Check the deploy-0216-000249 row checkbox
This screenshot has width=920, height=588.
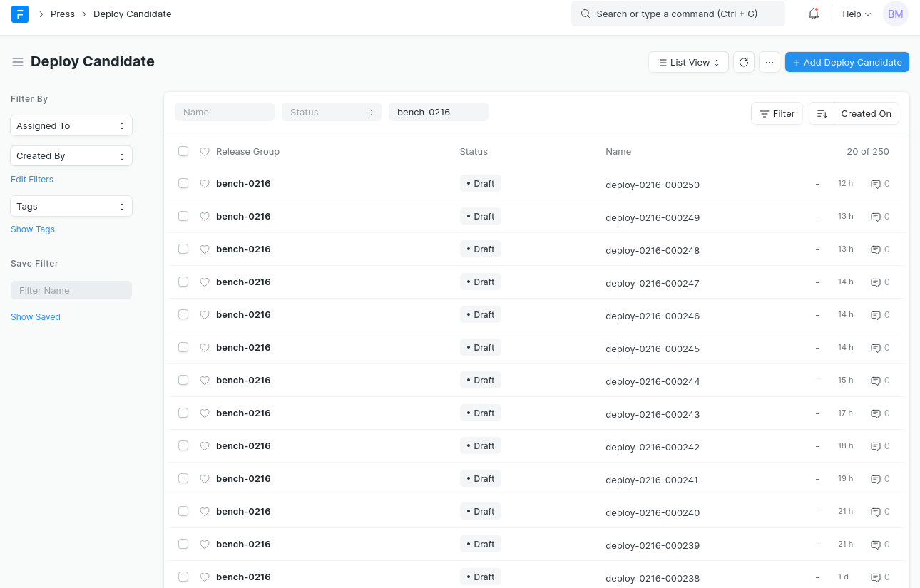[183, 216]
